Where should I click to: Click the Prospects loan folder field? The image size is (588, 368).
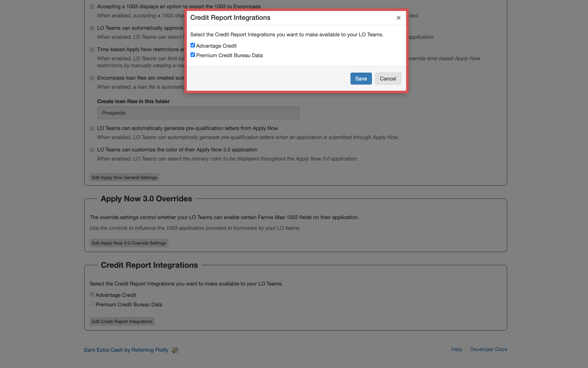pyautogui.click(x=198, y=113)
